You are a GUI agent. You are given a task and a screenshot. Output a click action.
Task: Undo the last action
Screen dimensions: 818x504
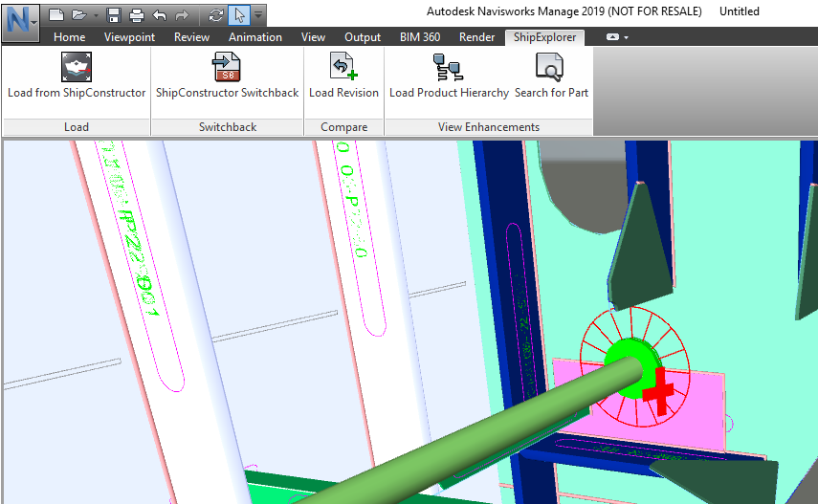coord(159,15)
